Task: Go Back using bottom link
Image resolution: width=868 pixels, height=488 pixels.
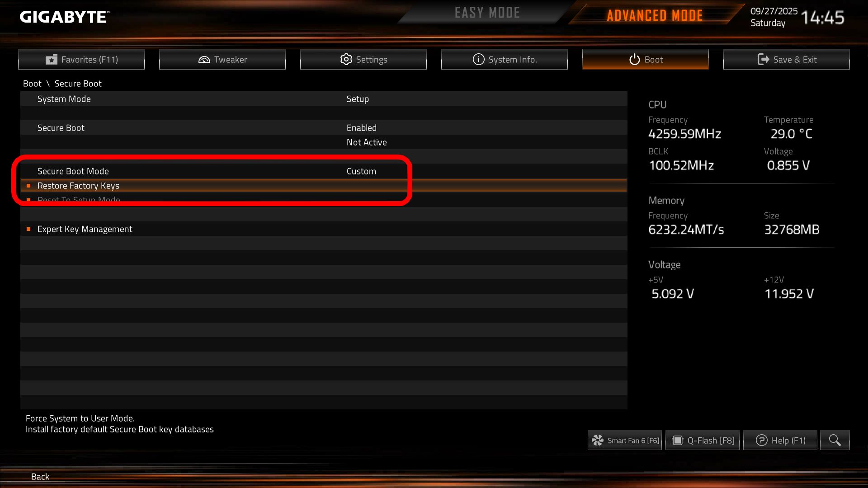Action: coord(40,477)
